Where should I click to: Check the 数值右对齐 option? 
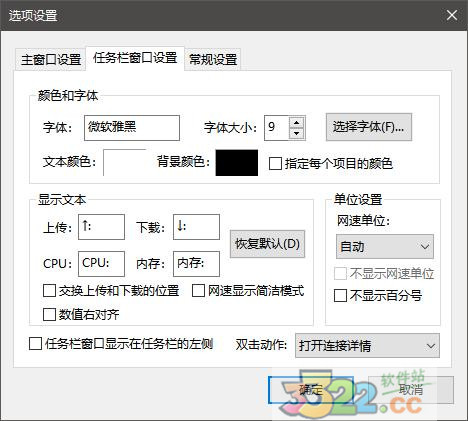49,314
